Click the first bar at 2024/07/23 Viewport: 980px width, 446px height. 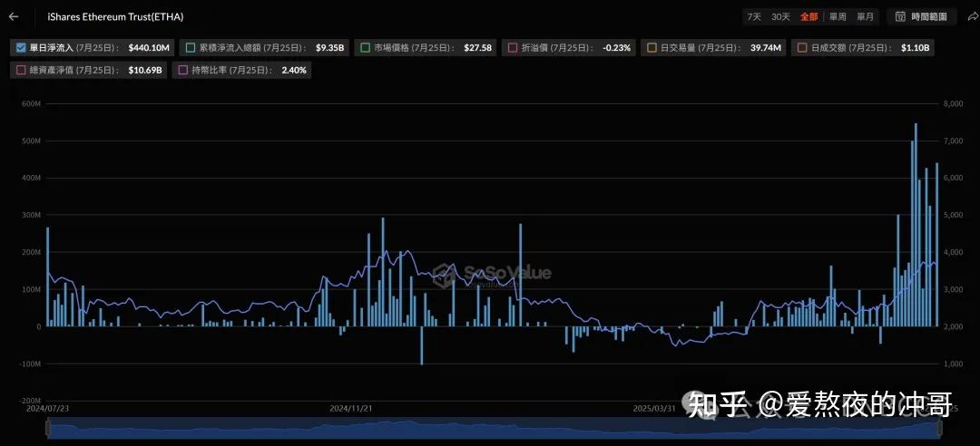[47, 276]
